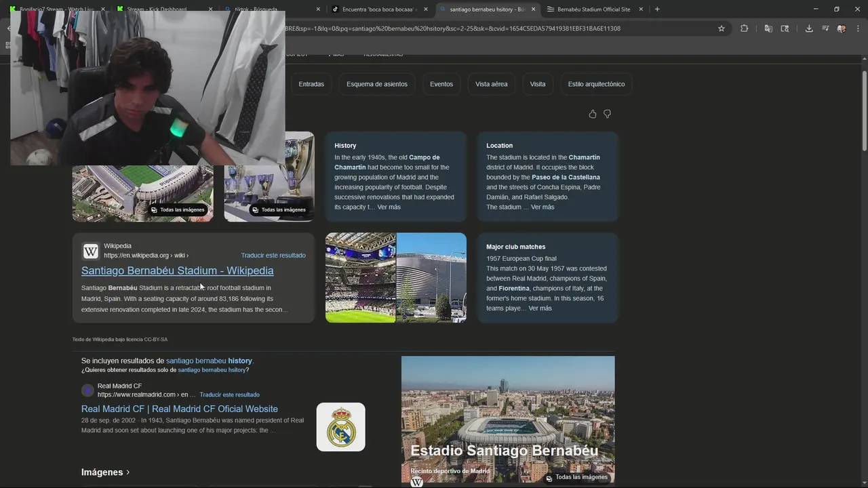
Task: Open Todas las imágenes on aerial stadium photo
Action: tap(178, 210)
